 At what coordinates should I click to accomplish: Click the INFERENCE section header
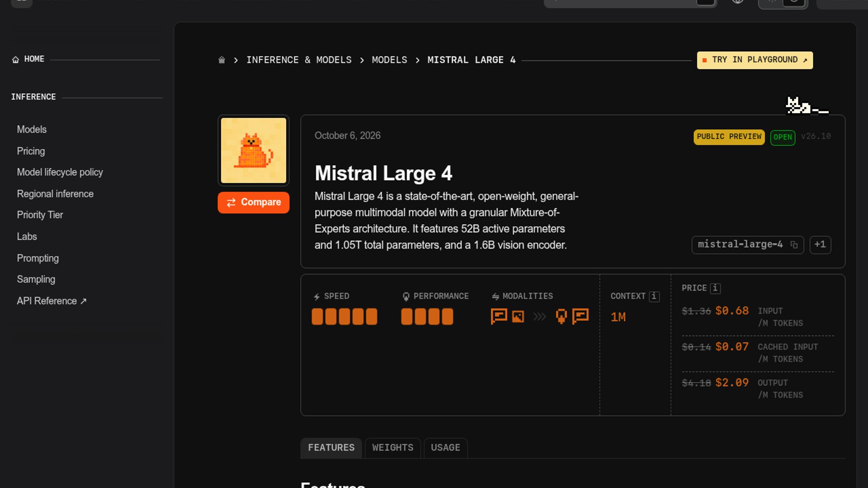click(33, 97)
